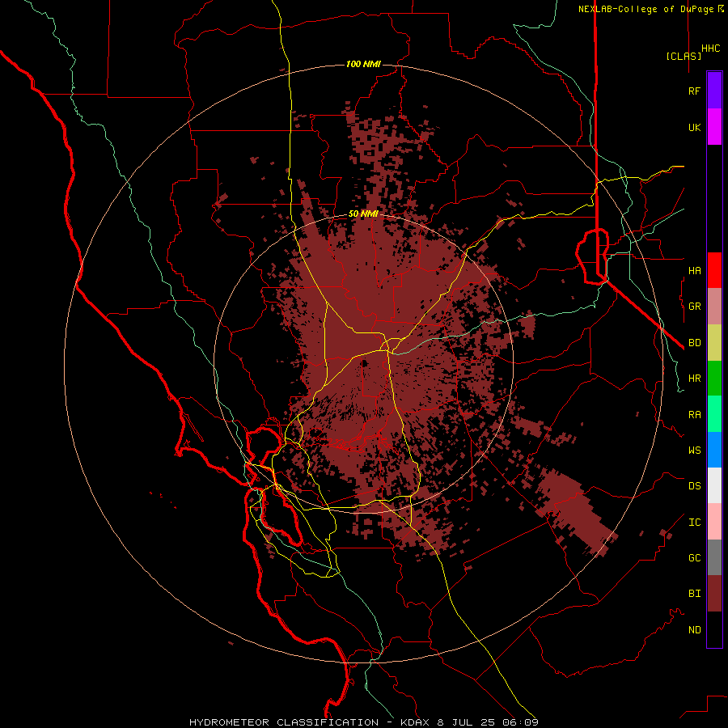This screenshot has height=728, width=728.
Task: Click the 50 NMI range ring label
Action: point(363,214)
